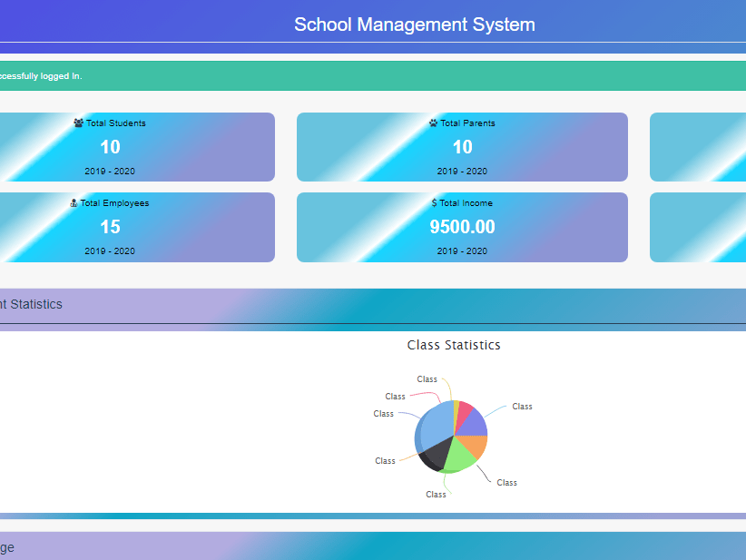The height and width of the screenshot is (560, 746).
Task: Select the Total Income card label
Action: coord(466,203)
